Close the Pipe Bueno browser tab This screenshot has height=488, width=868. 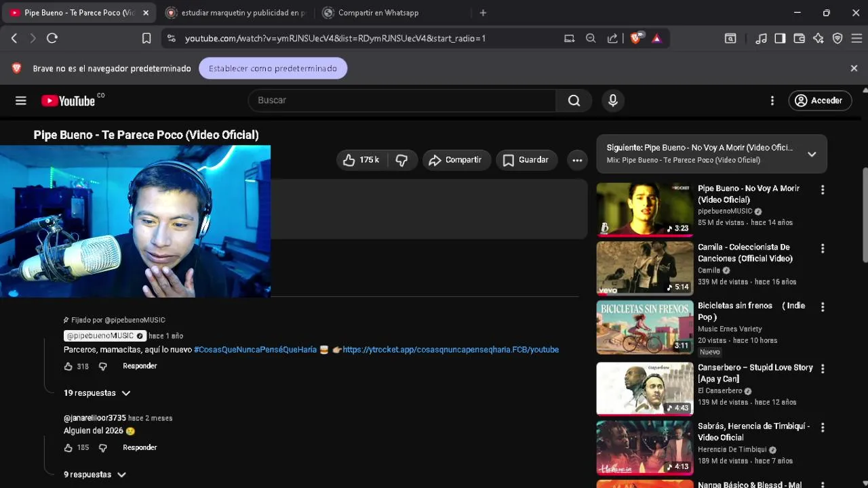(x=146, y=13)
